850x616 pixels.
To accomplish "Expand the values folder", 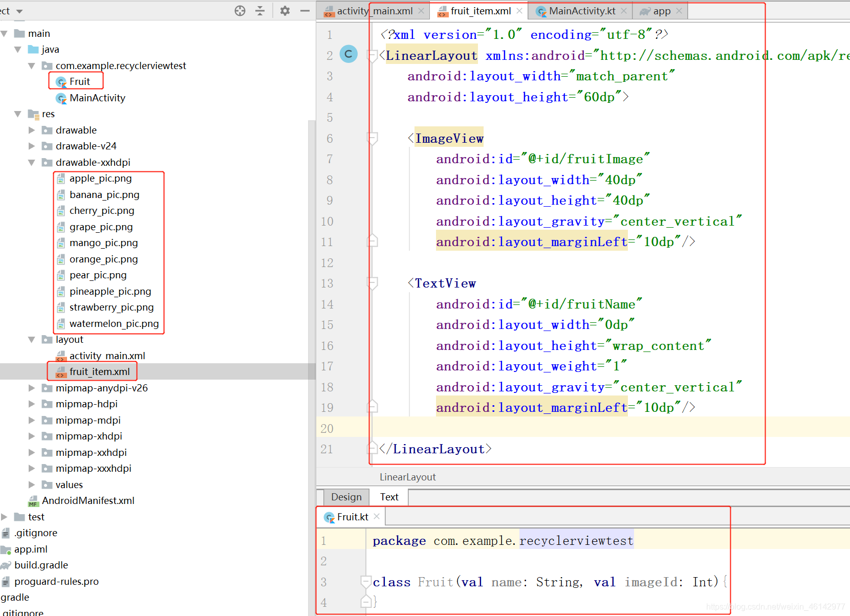I will pyautogui.click(x=32, y=485).
